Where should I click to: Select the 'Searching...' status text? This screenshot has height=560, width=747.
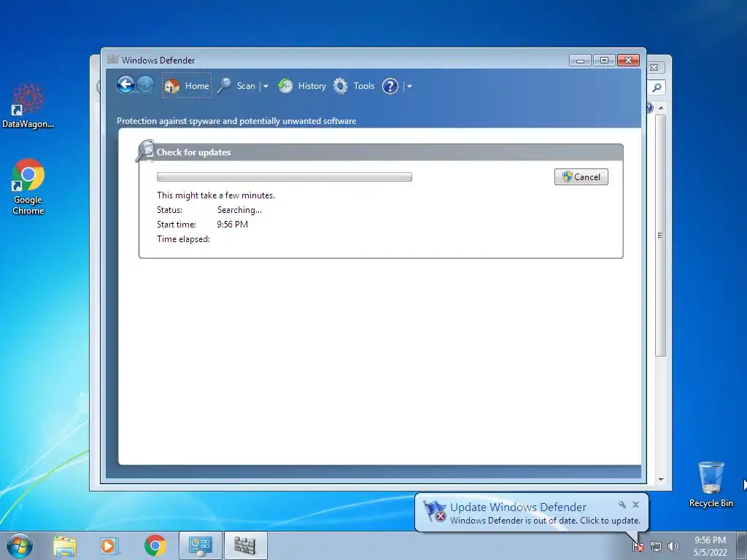coord(239,210)
